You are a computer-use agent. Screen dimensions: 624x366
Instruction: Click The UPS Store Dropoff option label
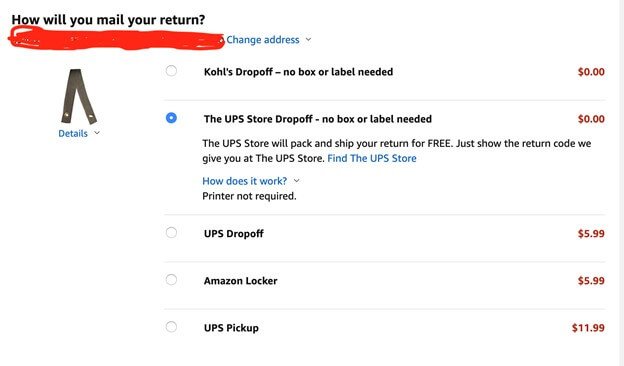pos(318,119)
